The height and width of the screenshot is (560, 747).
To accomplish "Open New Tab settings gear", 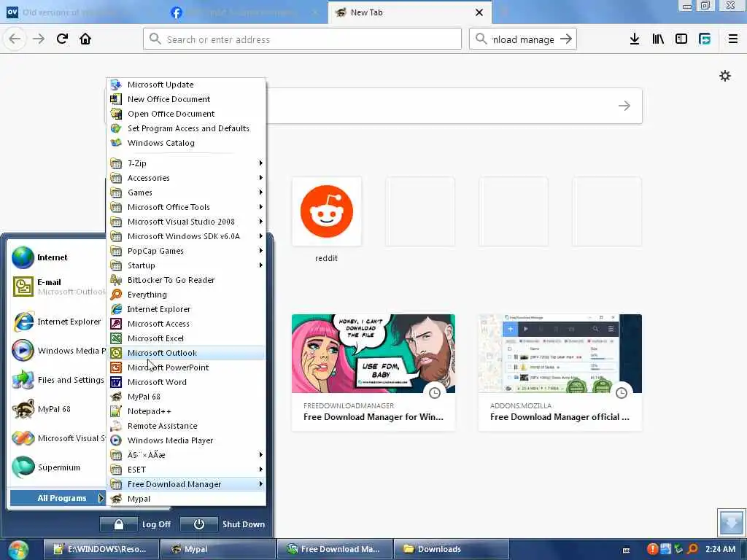I will pyautogui.click(x=725, y=76).
